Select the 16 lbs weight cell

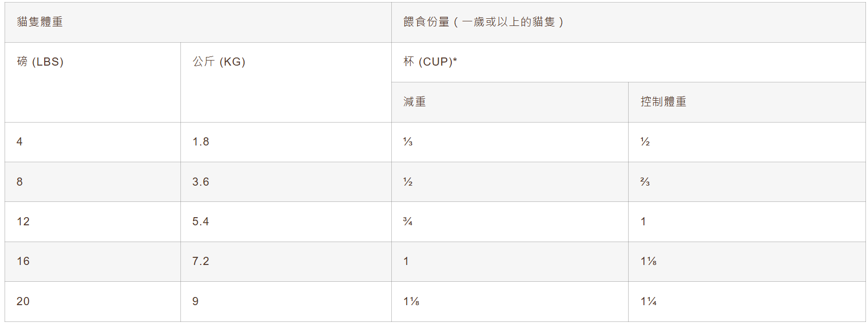pos(23,261)
